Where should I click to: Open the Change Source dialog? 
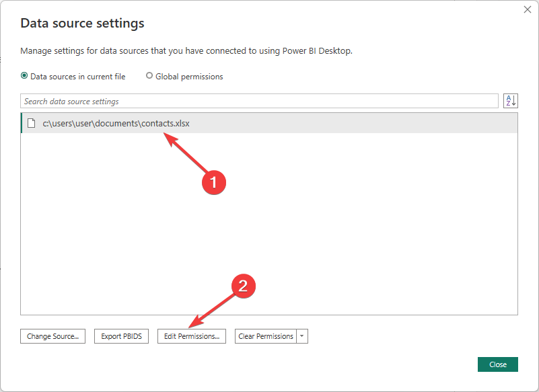click(52, 336)
